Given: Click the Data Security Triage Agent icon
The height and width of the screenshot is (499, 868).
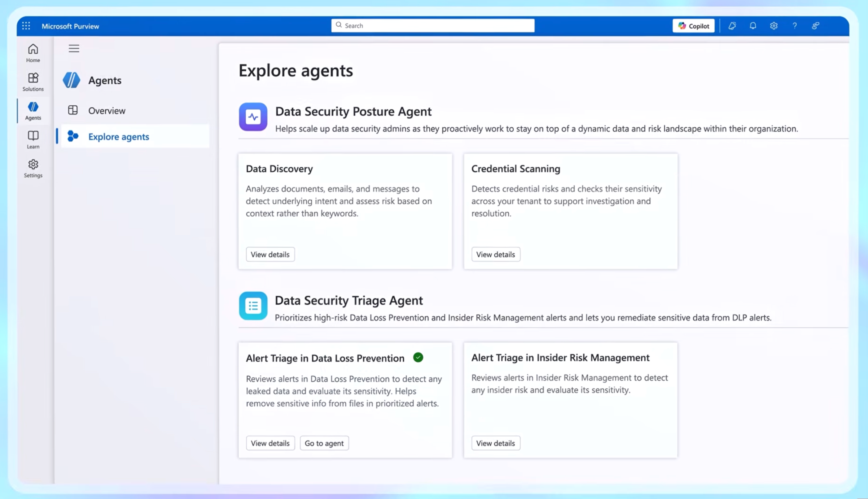Looking at the screenshot, I should [x=253, y=305].
